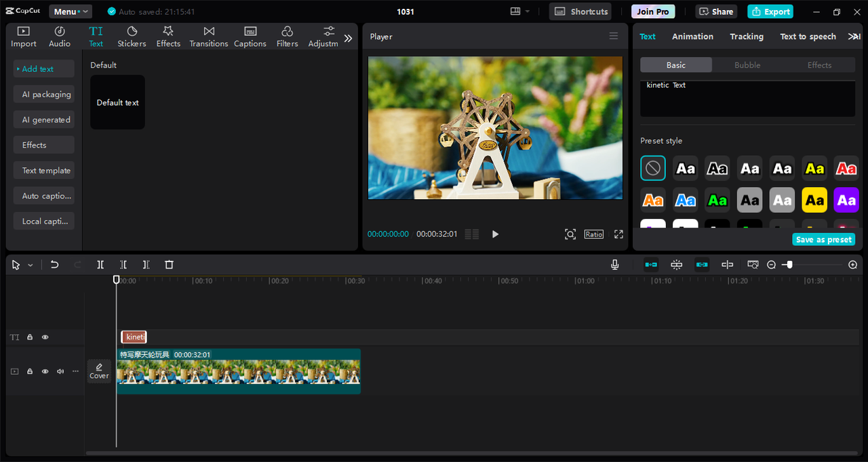This screenshot has width=868, height=462.
Task: Lock the text track
Action: (x=30, y=337)
